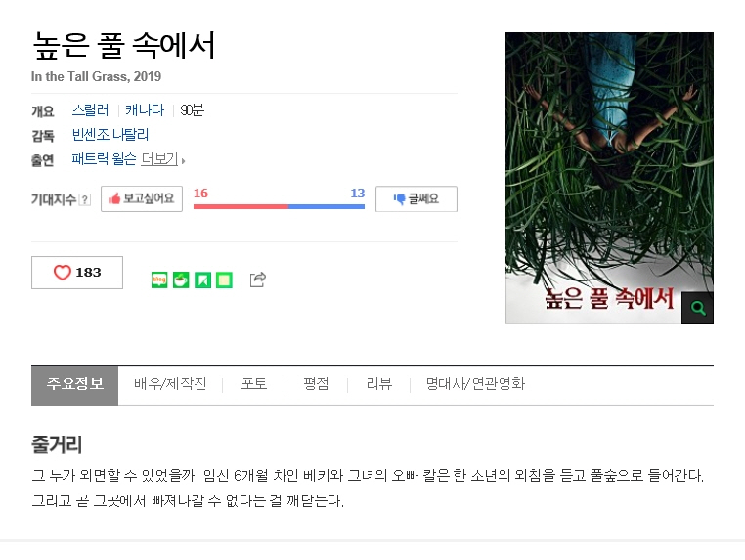Click the red-blue expectation bar
This screenshot has width=745, height=560.
pyautogui.click(x=279, y=206)
